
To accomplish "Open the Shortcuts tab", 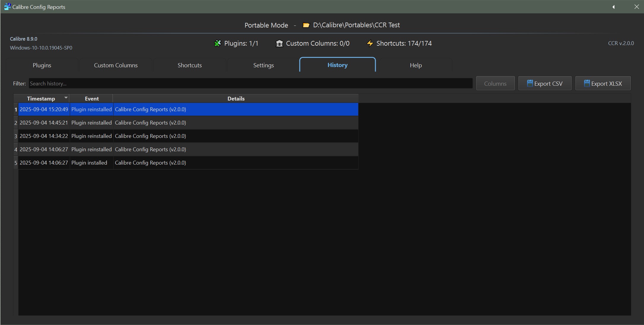I will [x=190, y=65].
